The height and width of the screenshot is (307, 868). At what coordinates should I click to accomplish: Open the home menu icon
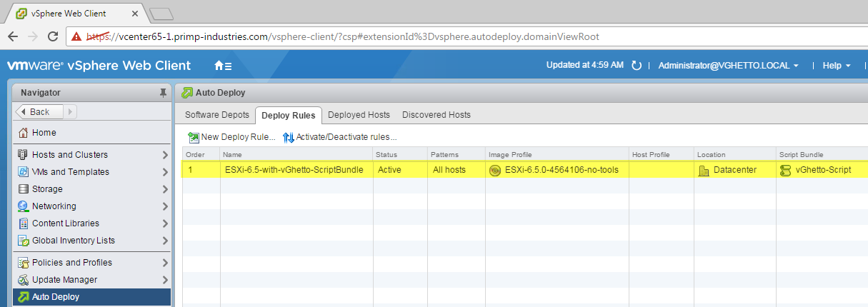tap(223, 66)
